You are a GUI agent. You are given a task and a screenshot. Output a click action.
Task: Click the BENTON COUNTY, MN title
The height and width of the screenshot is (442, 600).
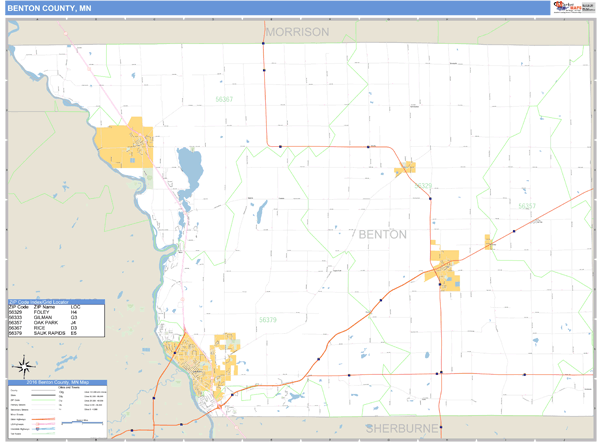click(x=44, y=8)
